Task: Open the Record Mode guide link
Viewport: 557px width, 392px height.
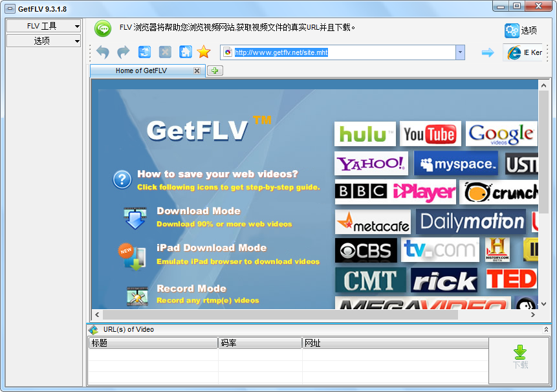Action: click(x=191, y=289)
